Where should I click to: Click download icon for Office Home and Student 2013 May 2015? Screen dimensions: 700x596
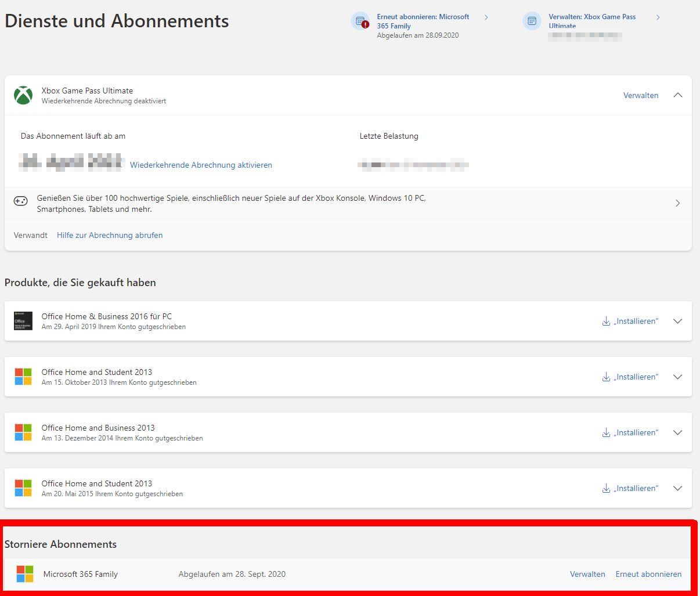(606, 488)
